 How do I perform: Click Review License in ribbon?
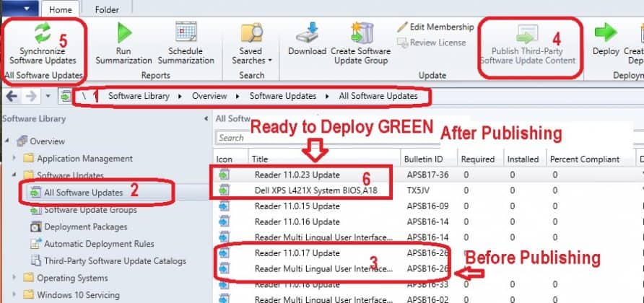(x=432, y=43)
